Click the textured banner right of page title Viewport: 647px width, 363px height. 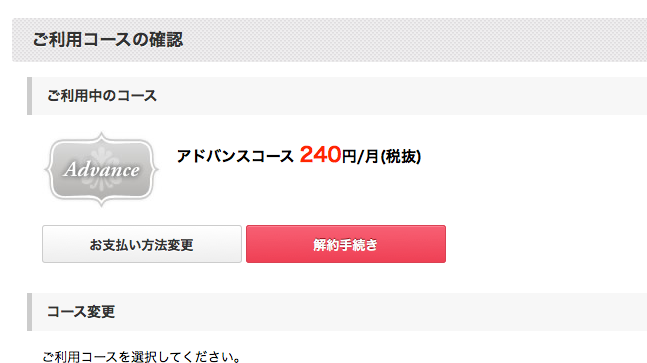413,40
